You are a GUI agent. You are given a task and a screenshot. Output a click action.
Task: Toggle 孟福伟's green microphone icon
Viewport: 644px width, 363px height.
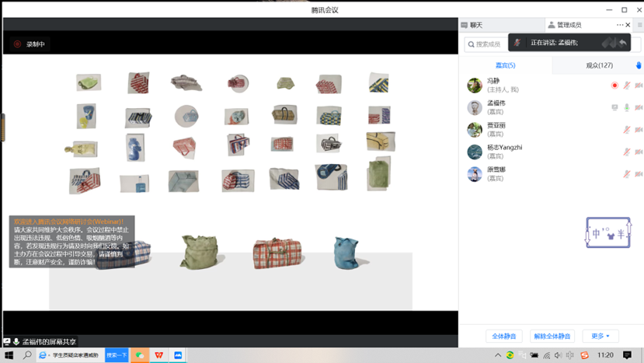(x=626, y=108)
